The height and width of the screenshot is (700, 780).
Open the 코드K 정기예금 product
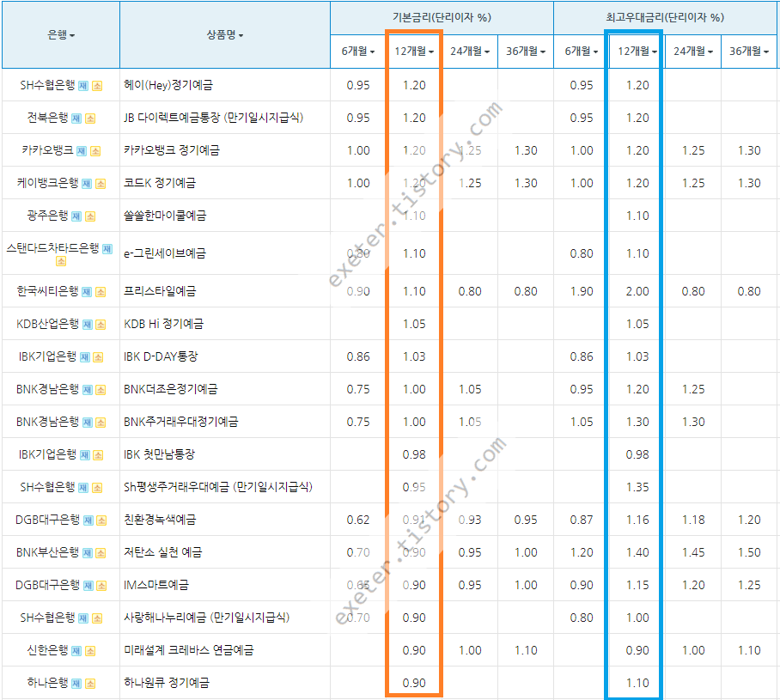click(160, 183)
